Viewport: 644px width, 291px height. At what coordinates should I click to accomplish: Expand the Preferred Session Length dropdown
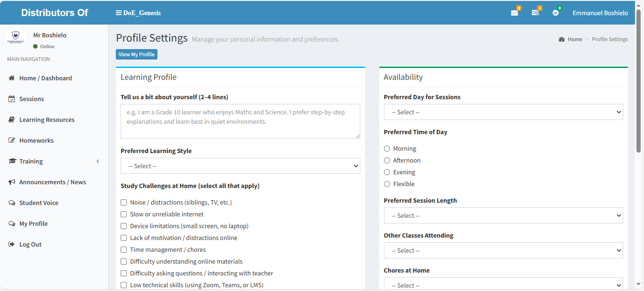503,216
